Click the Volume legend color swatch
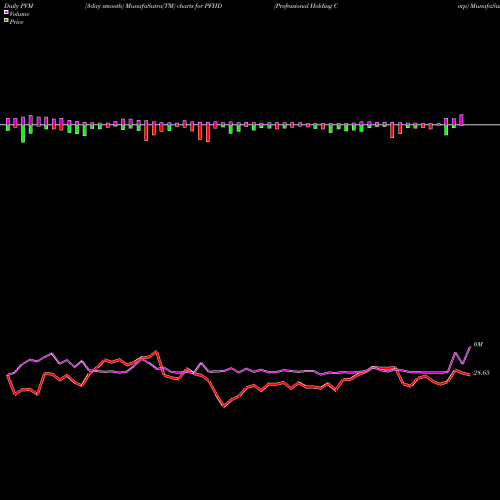500x500 pixels. point(6,12)
